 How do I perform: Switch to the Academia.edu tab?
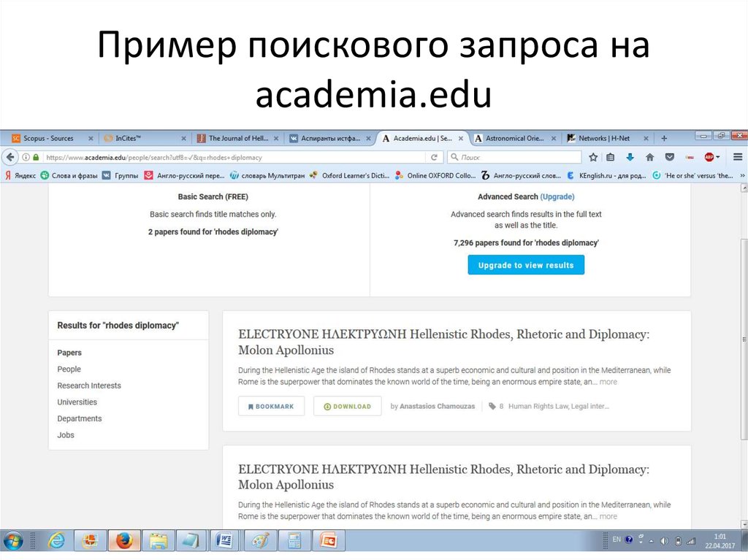(420, 137)
